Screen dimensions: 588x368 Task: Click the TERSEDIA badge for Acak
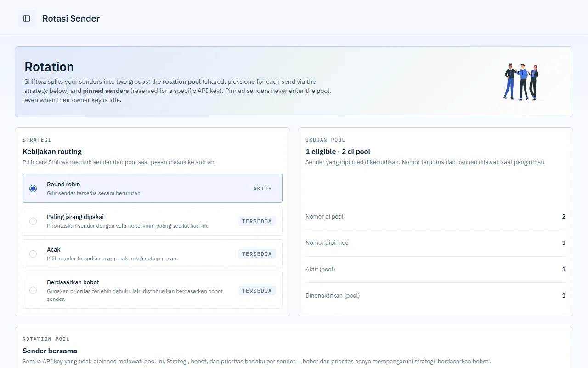(257, 254)
